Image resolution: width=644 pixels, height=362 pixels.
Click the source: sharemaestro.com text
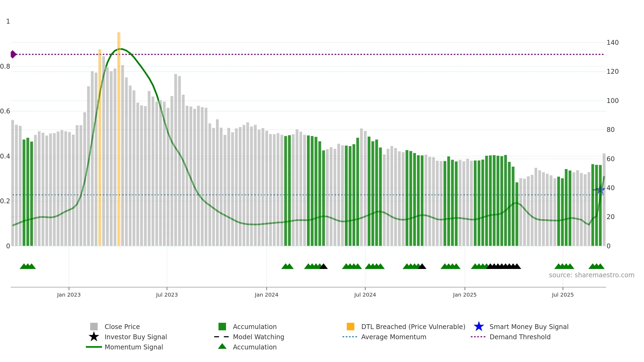(592, 275)
